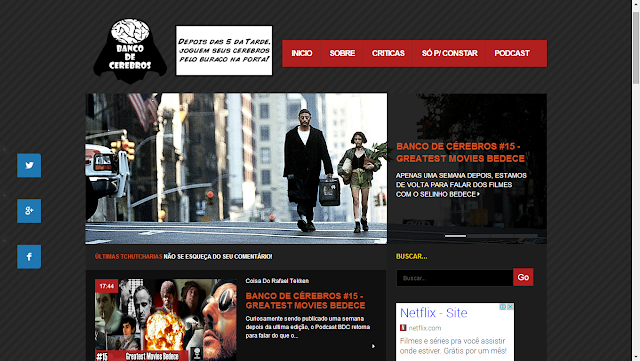Click the 17:44 time badge on post
The image size is (640, 361).
pos(107,286)
